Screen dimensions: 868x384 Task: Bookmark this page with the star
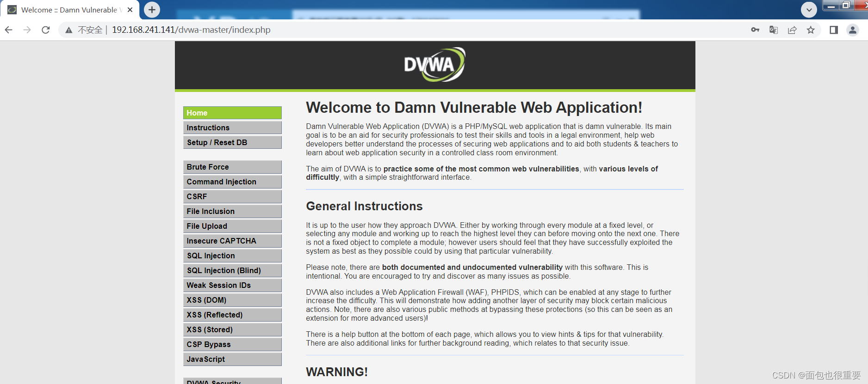point(811,30)
